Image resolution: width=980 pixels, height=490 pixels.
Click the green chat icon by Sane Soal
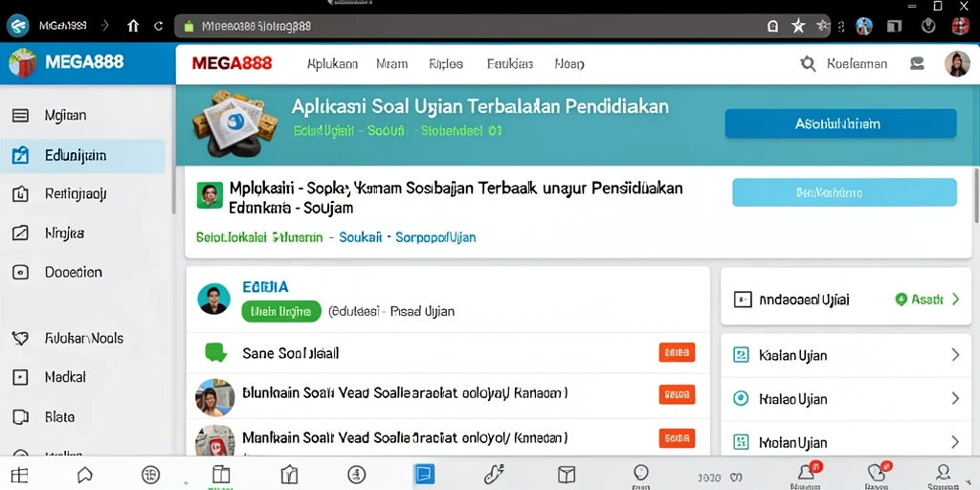(x=215, y=352)
